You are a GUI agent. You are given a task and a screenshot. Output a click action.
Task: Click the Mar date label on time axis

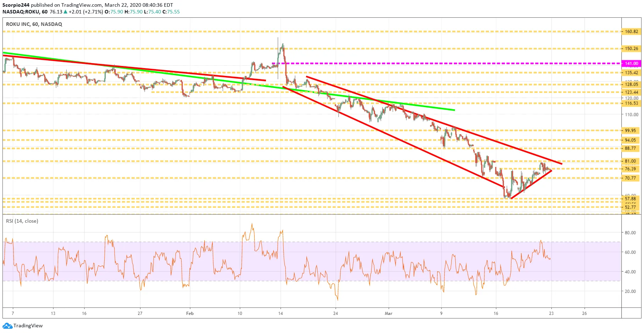[x=389, y=313]
